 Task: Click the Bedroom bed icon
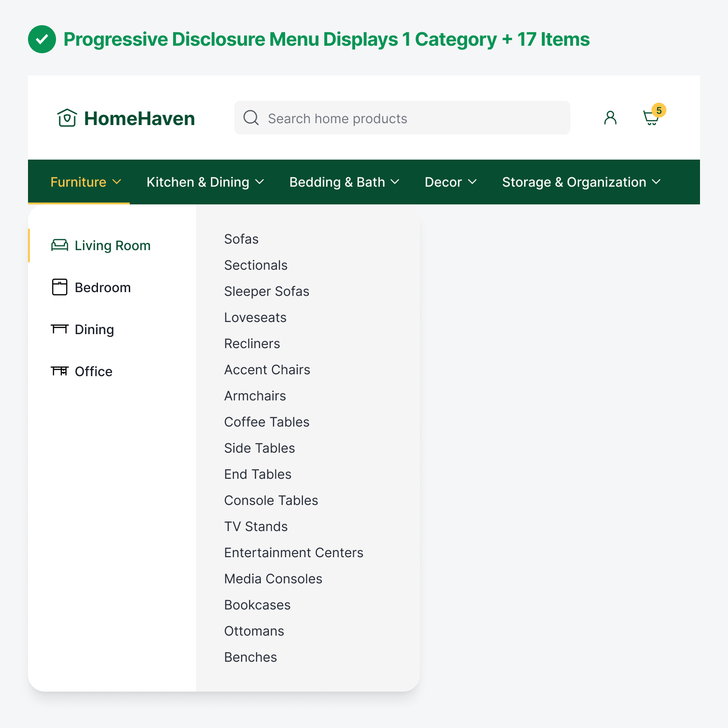pyautogui.click(x=59, y=287)
